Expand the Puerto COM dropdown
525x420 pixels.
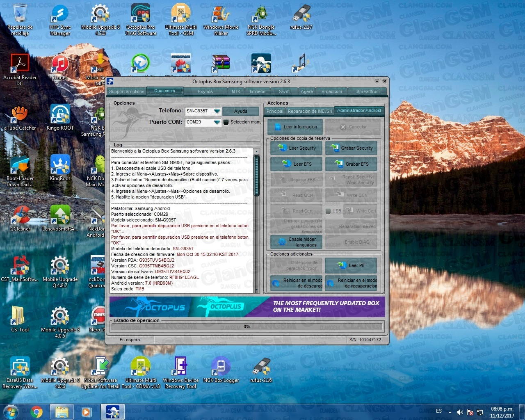pos(217,122)
